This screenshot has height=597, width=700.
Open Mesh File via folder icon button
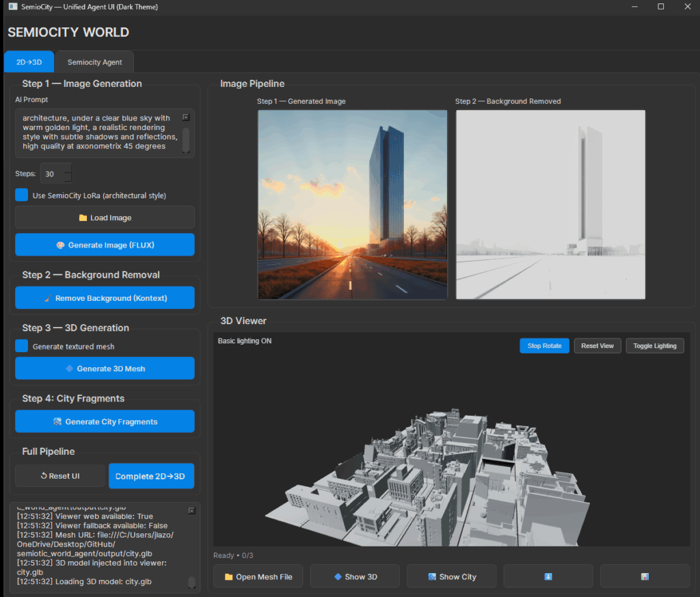tap(258, 576)
